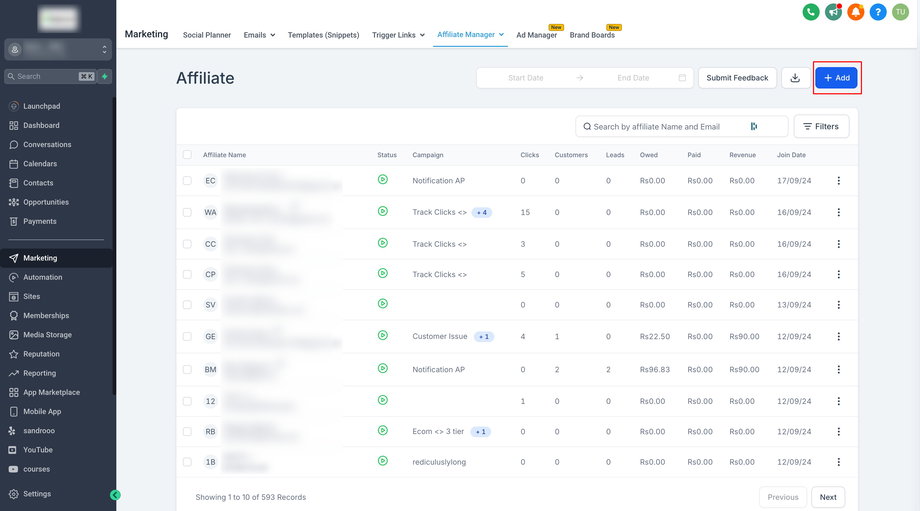Open the megaphone announcements icon

coord(833,12)
